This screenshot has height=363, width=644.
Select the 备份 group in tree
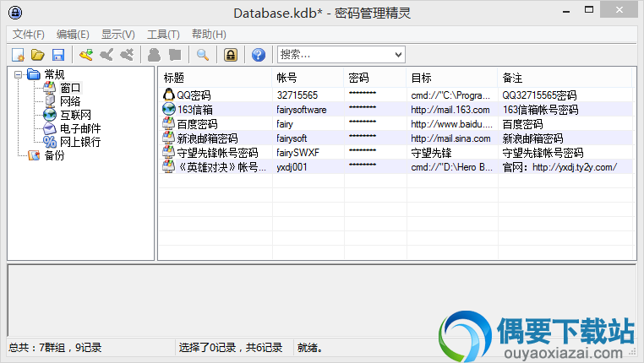coord(54,155)
